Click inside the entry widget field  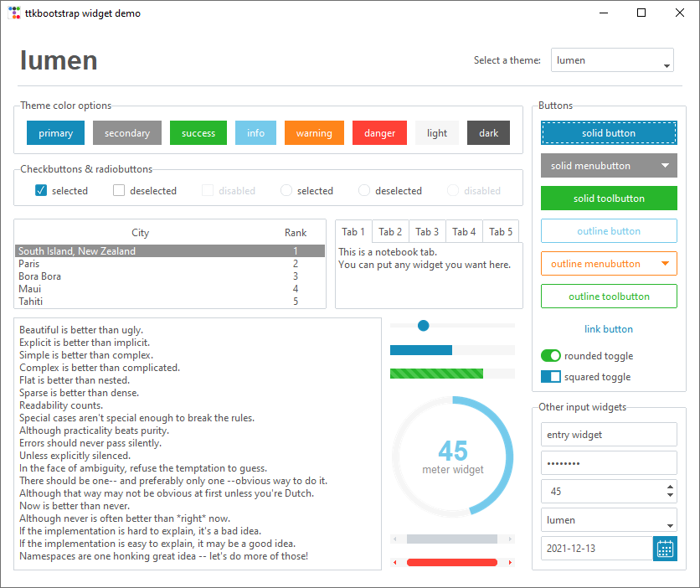[609, 434]
